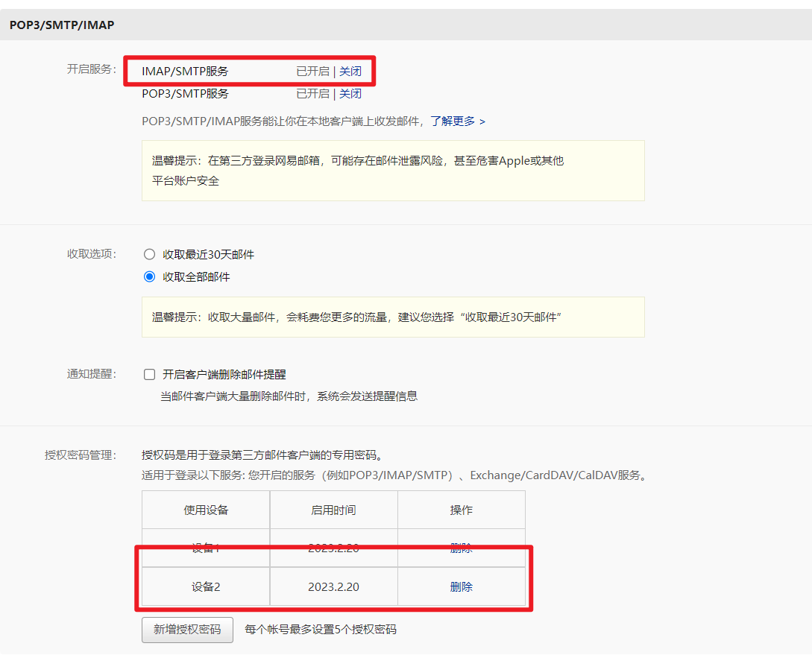The width and height of the screenshot is (812, 655).
Task: 选择"收取全部邮件"选项
Action: coord(149,275)
